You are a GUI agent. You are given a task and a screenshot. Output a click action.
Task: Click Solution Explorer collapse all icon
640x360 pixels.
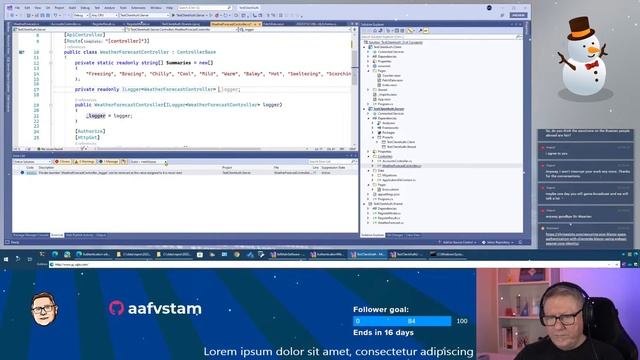click(396, 31)
